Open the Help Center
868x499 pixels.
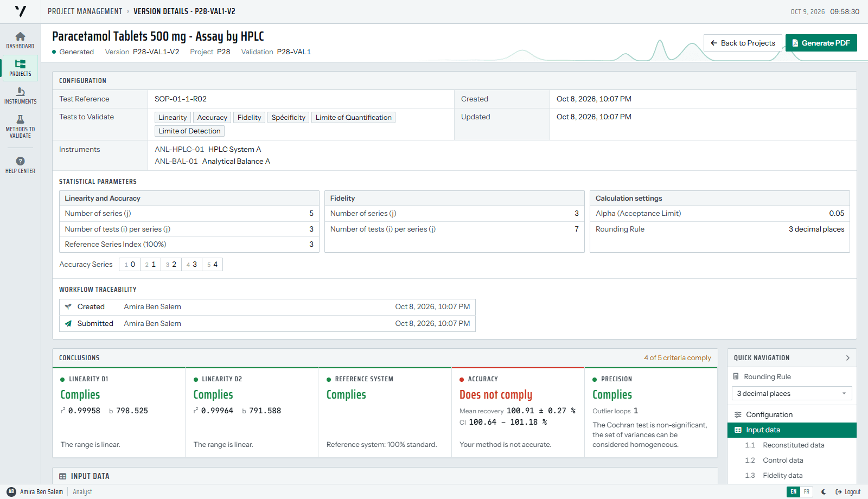point(20,165)
